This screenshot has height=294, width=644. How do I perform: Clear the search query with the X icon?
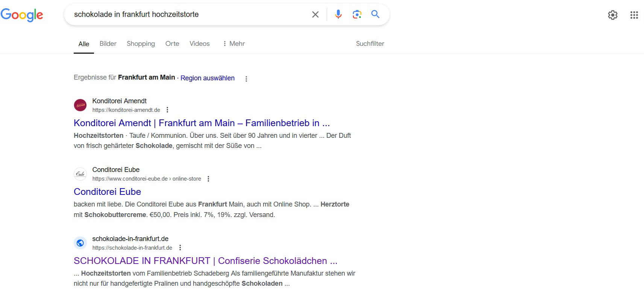pyautogui.click(x=315, y=15)
